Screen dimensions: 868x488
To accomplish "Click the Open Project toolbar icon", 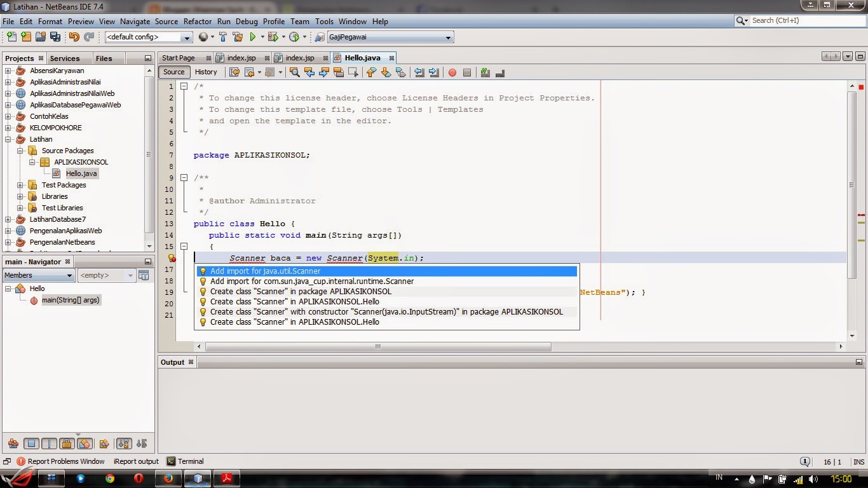I will tap(41, 37).
